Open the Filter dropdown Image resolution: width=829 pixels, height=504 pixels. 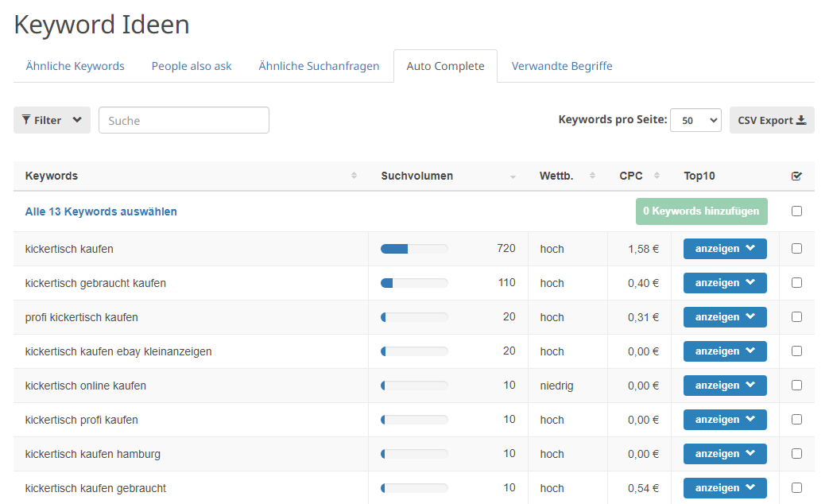click(52, 120)
